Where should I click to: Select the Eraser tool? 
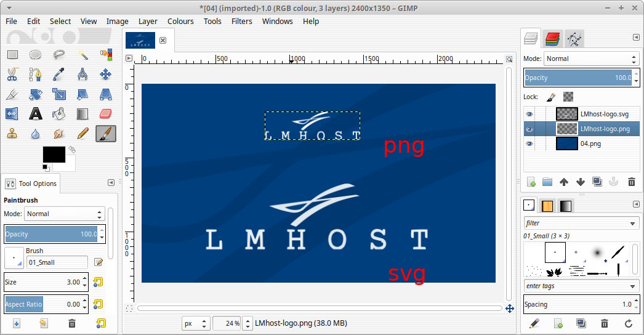(106, 114)
